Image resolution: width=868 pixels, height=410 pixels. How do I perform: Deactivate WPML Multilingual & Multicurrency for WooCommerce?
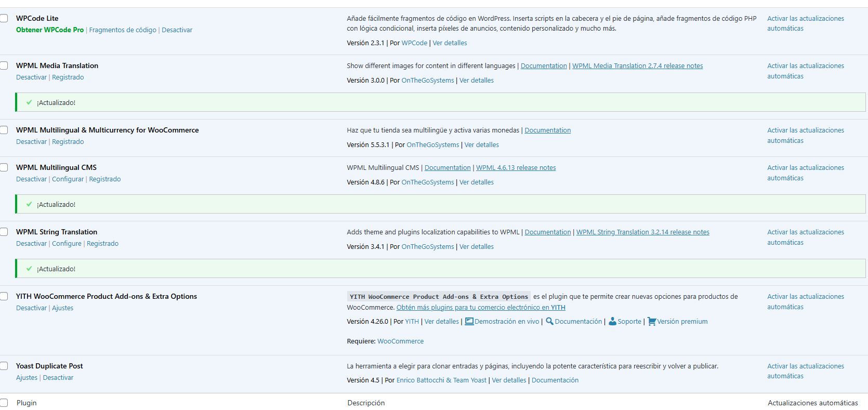pos(31,142)
